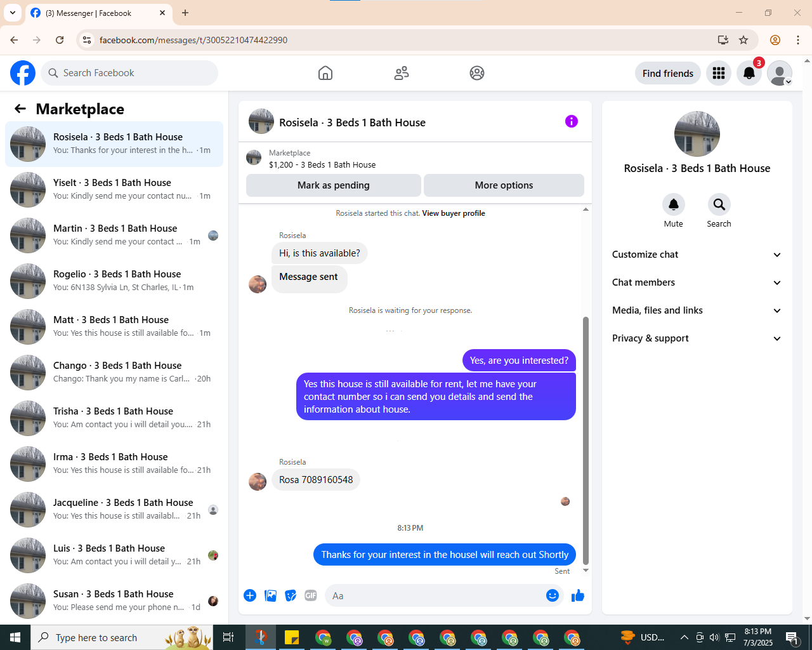Open the Friends icon in top navigation
Viewport: 812px width, 650px height.
[402, 73]
